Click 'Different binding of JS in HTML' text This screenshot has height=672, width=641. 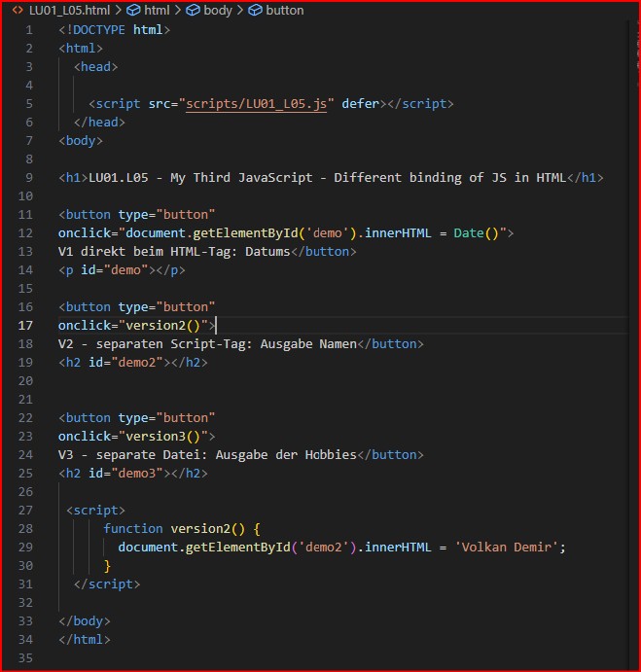(450, 177)
